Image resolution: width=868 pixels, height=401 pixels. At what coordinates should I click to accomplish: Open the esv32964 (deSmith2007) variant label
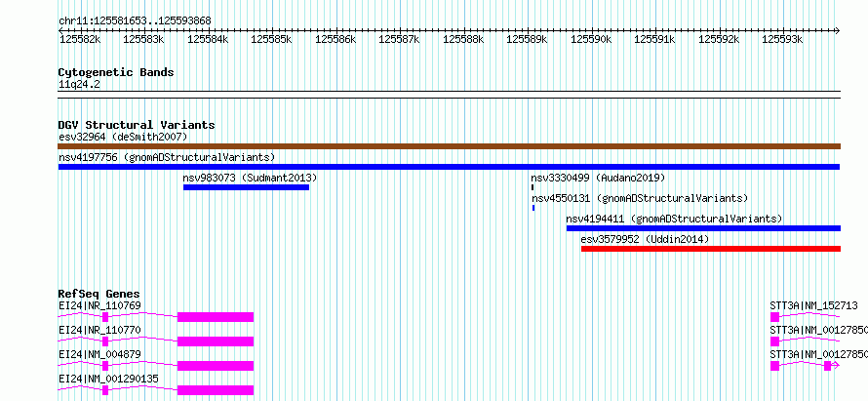[x=123, y=137]
